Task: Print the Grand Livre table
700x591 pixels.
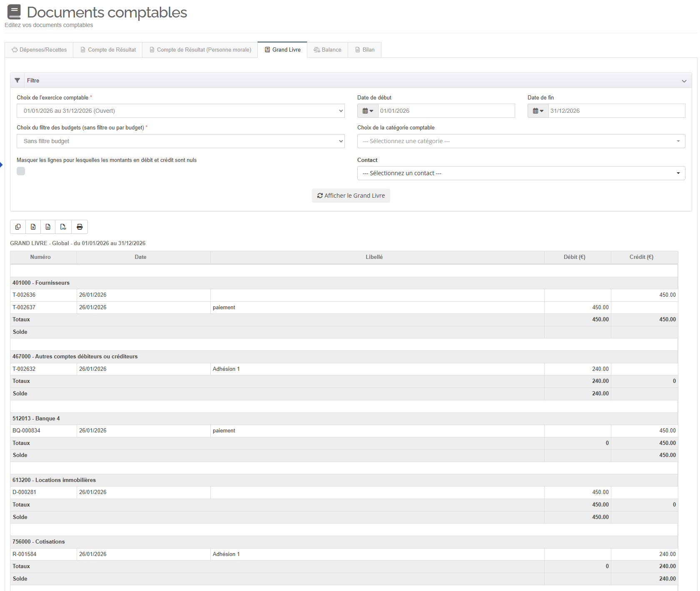Action: (80, 227)
